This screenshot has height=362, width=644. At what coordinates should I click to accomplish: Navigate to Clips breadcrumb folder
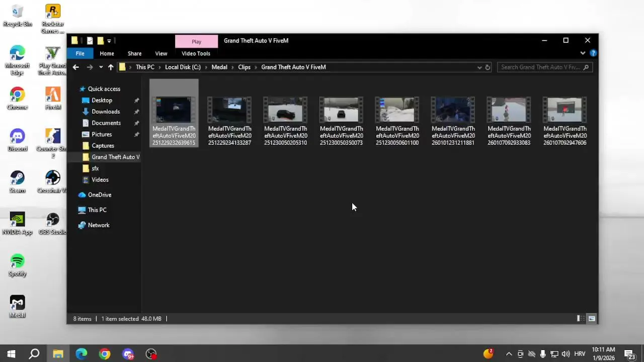tap(244, 67)
